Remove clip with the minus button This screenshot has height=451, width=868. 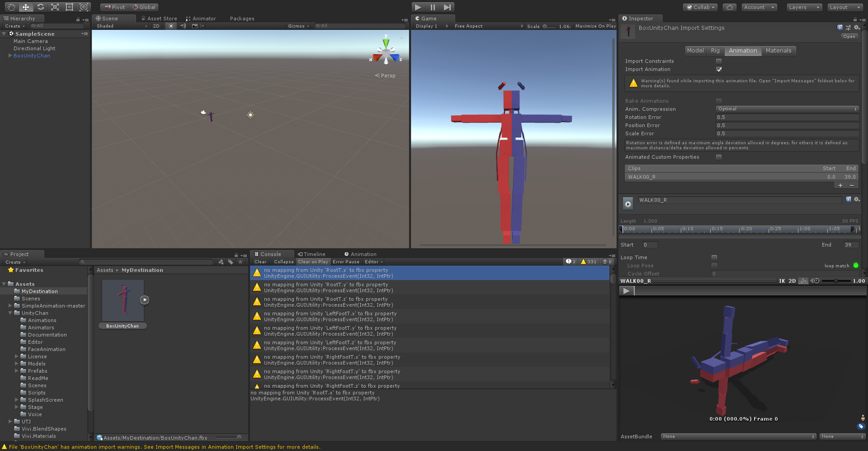point(852,185)
